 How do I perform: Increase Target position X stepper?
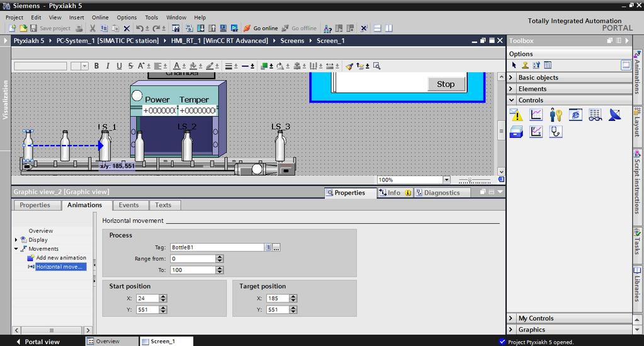(x=293, y=296)
